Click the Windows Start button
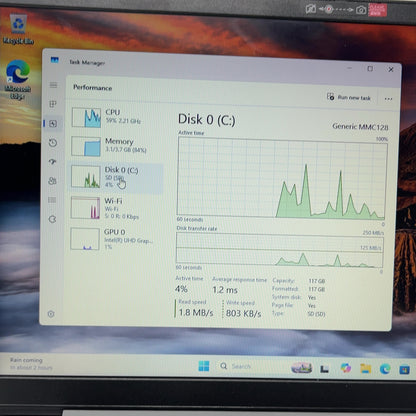This screenshot has height=416, width=416. (204, 366)
